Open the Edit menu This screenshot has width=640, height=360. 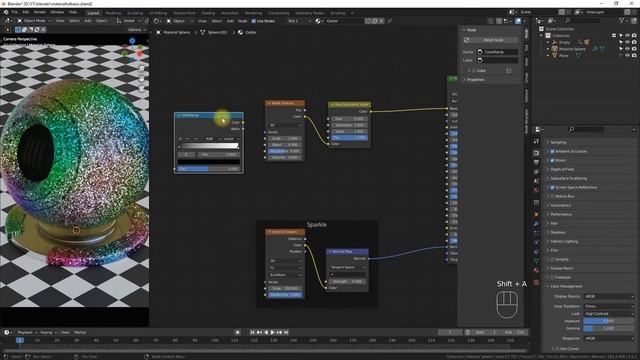[26, 12]
